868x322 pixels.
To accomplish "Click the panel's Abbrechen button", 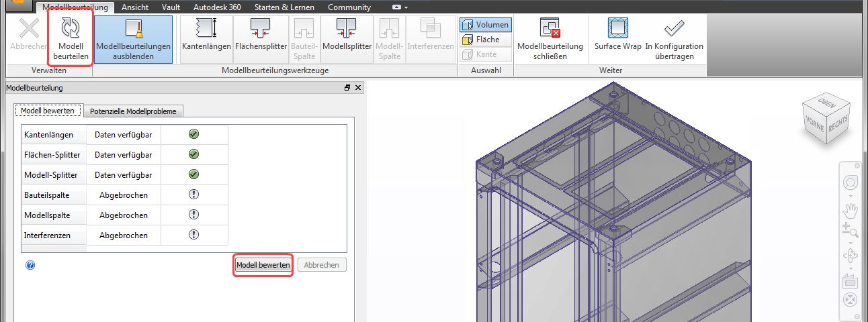I will coord(322,266).
